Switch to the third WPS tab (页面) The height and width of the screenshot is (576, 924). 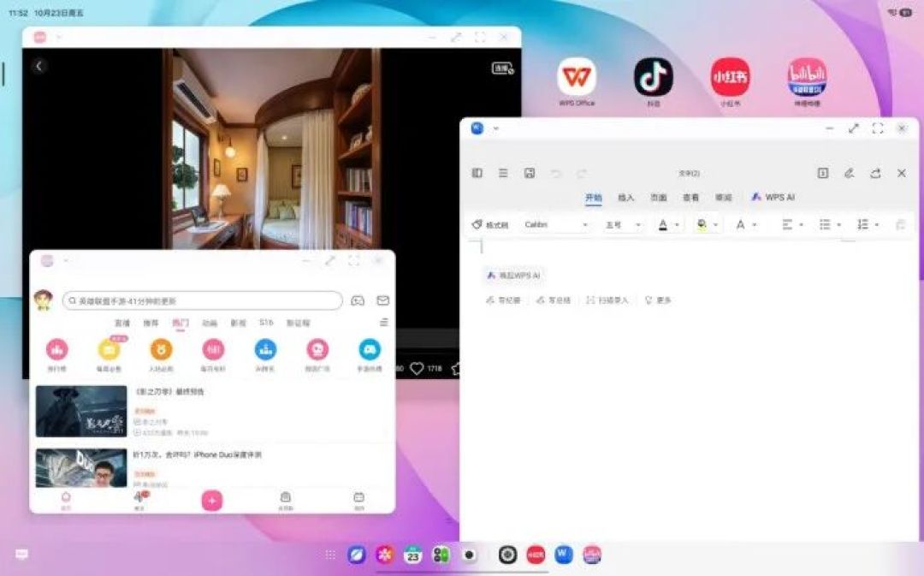(658, 198)
